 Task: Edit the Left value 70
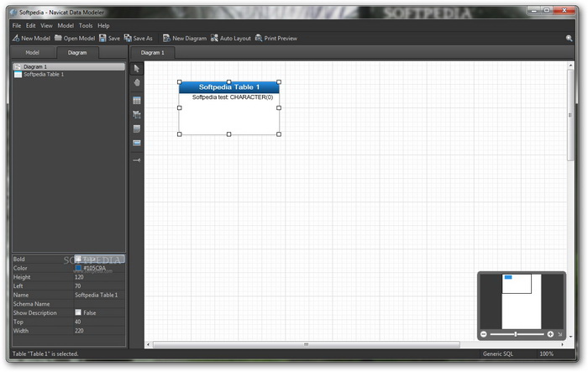(99, 286)
